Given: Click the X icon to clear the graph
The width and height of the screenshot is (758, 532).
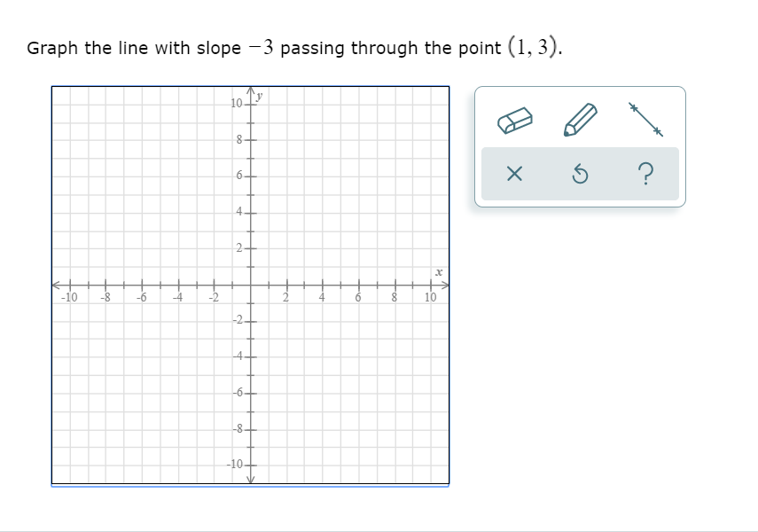Looking at the screenshot, I should pos(517,174).
